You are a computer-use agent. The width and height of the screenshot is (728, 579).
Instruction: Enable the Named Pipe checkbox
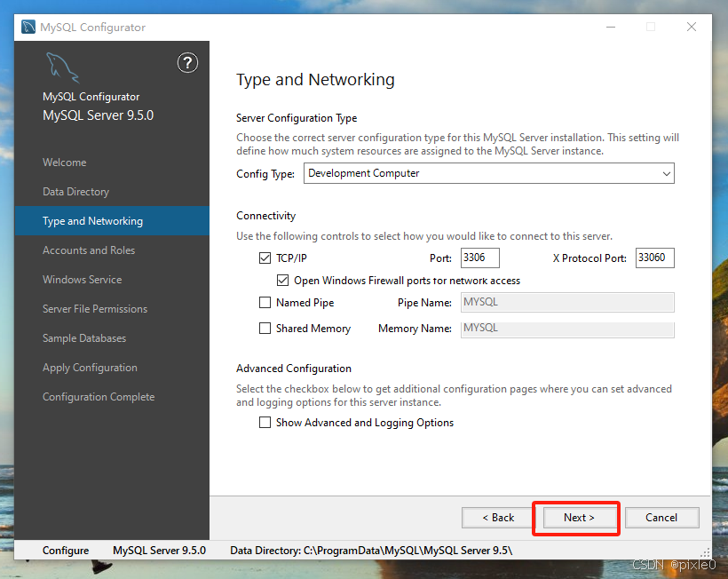click(265, 303)
